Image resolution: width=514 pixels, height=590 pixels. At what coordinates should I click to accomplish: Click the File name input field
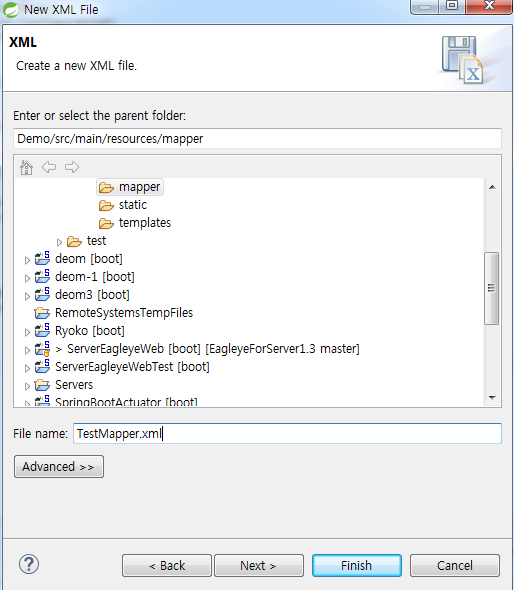click(287, 433)
